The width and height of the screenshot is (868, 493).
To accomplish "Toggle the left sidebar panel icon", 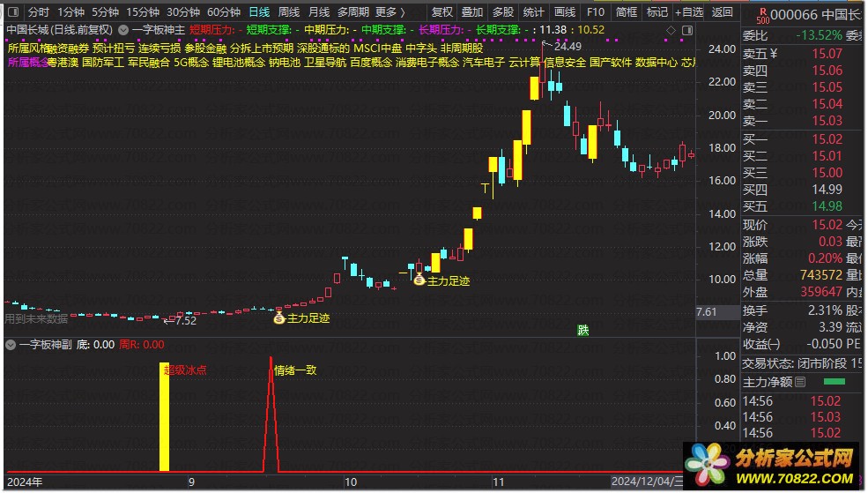I will 13,11.
